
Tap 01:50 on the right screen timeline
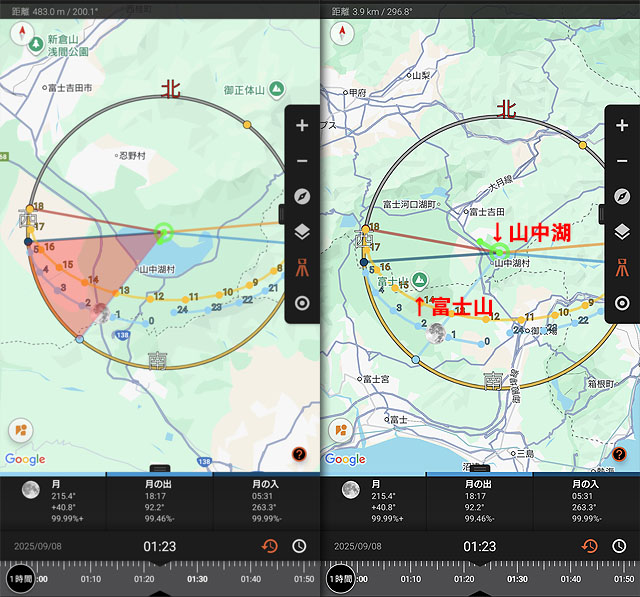624,579
